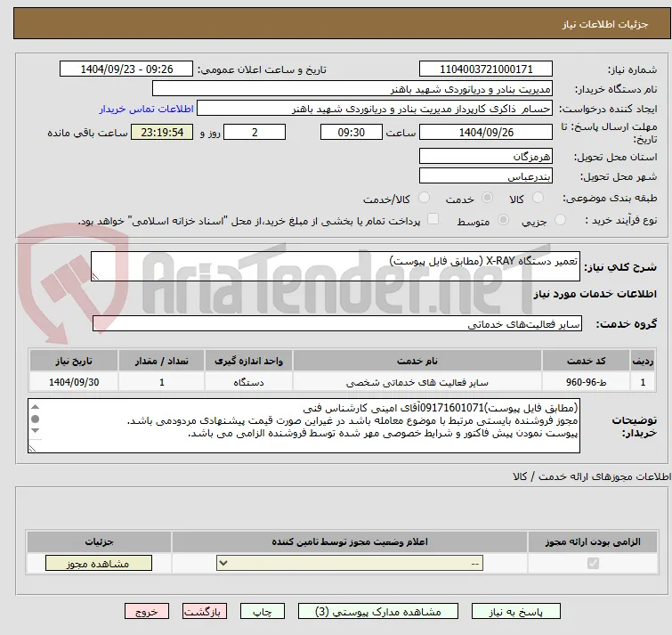Click the unit cell دستگاه
The width and height of the screenshot is (672, 635).
(248, 382)
